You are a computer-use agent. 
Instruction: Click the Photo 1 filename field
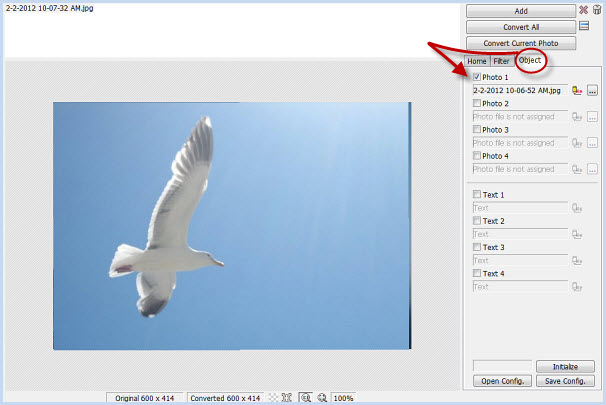[x=519, y=90]
